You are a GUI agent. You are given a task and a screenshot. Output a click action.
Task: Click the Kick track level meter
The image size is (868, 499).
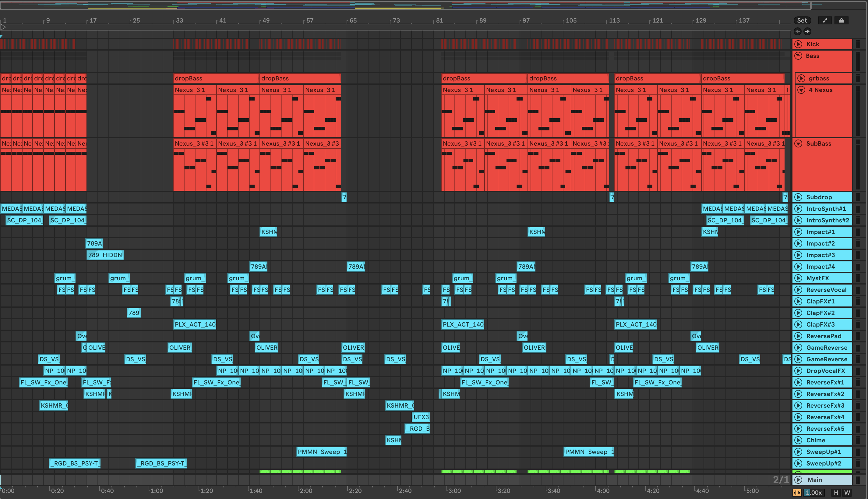[858, 44]
